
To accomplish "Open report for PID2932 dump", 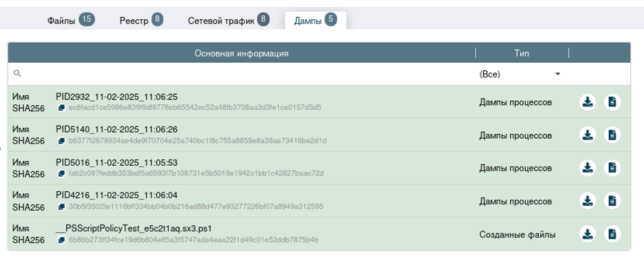I will [x=612, y=102].
